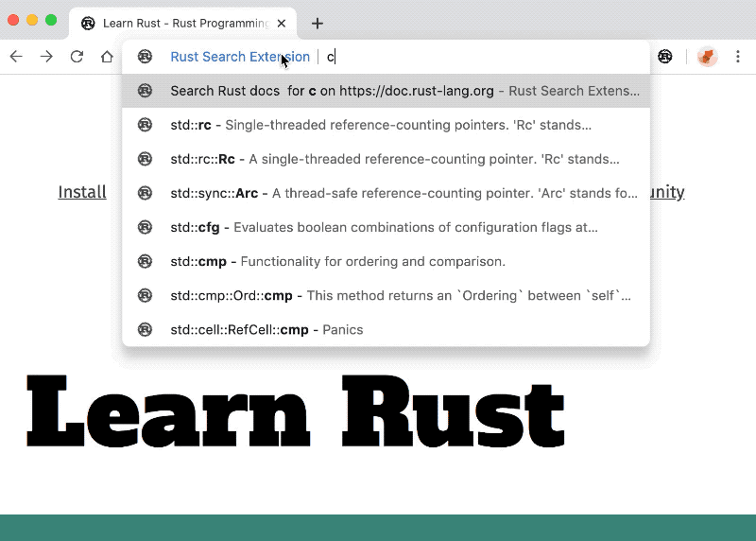756x541 pixels.
Task: Reload the current page
Action: tap(77, 57)
